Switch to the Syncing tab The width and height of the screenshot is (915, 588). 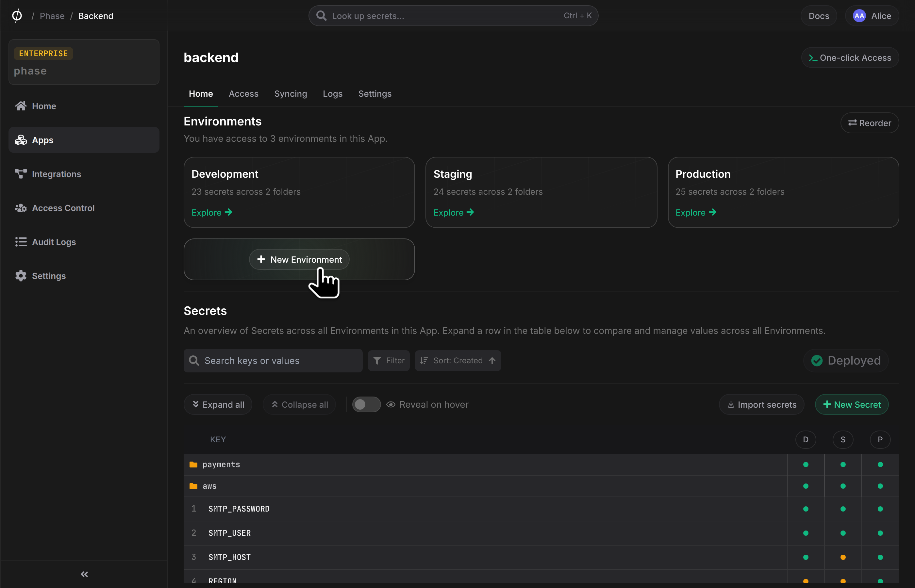point(290,93)
